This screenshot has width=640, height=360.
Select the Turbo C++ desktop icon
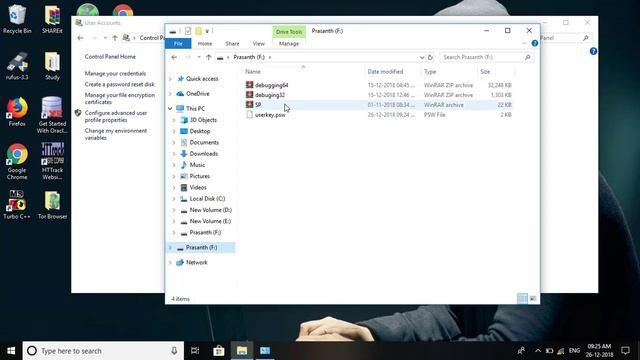click(x=17, y=205)
